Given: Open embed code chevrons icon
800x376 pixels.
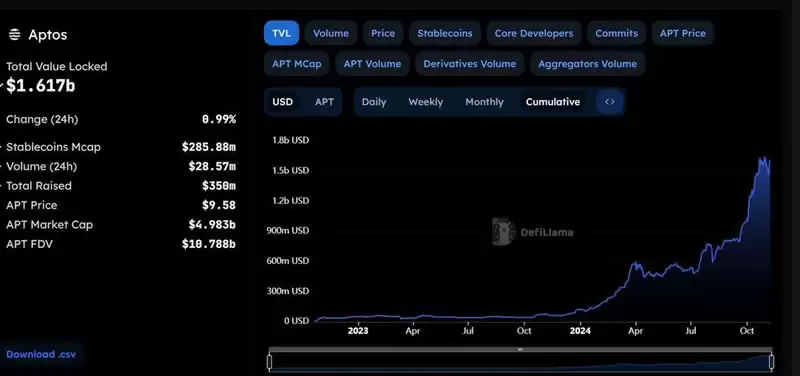Looking at the screenshot, I should pos(610,102).
